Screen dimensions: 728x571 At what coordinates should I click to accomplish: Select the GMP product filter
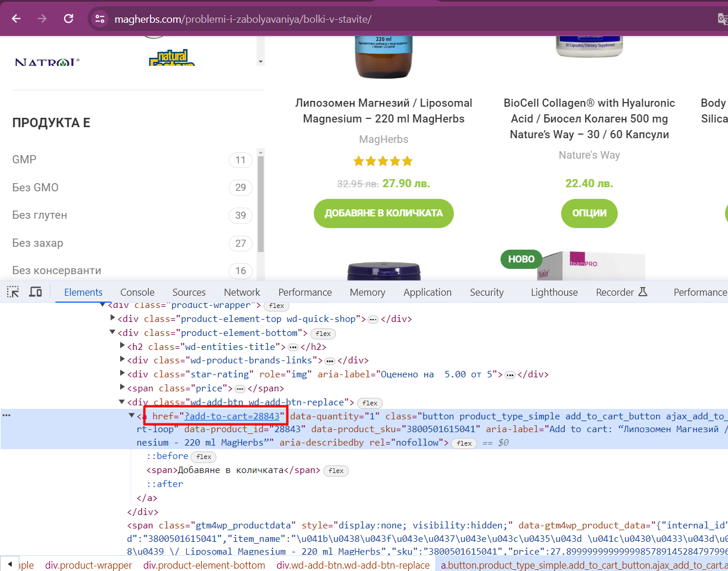tap(24, 160)
